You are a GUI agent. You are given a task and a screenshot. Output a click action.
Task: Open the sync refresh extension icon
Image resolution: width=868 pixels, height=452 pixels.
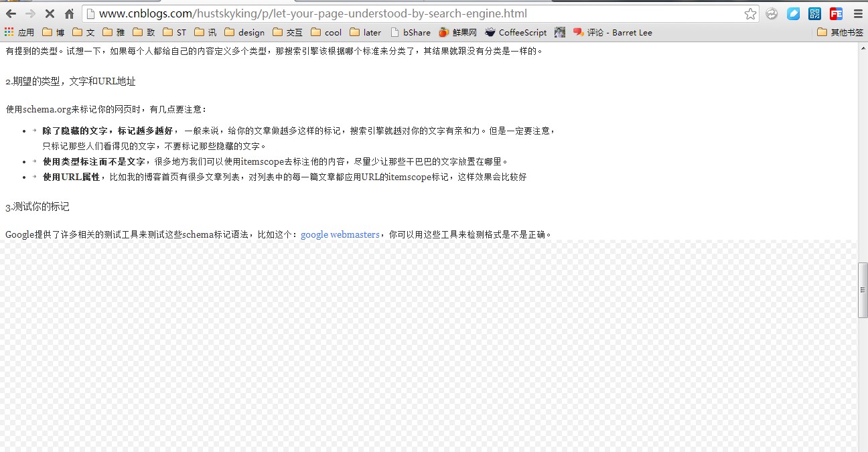(x=772, y=13)
